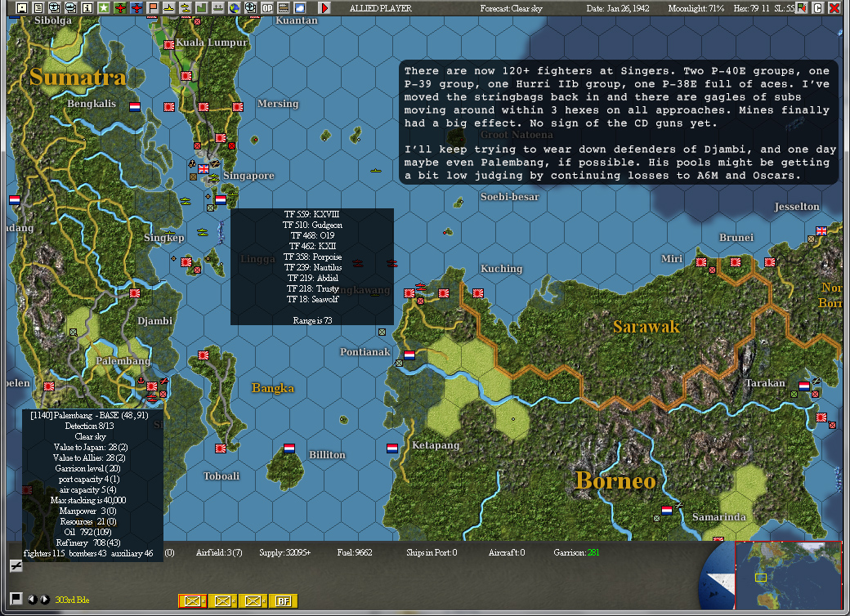The image size is (850, 616).
Task: Click the single yellow ship toolbar icon
Action: [168, 7]
